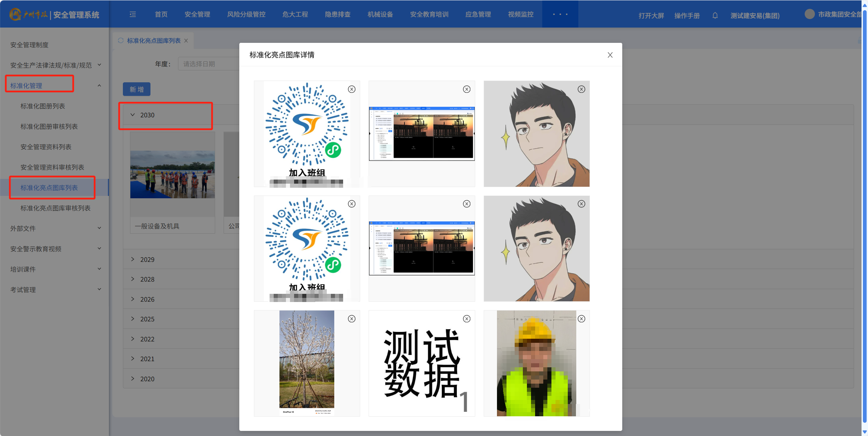Remove the 测试数据 image
The height and width of the screenshot is (436, 868).
467,319
